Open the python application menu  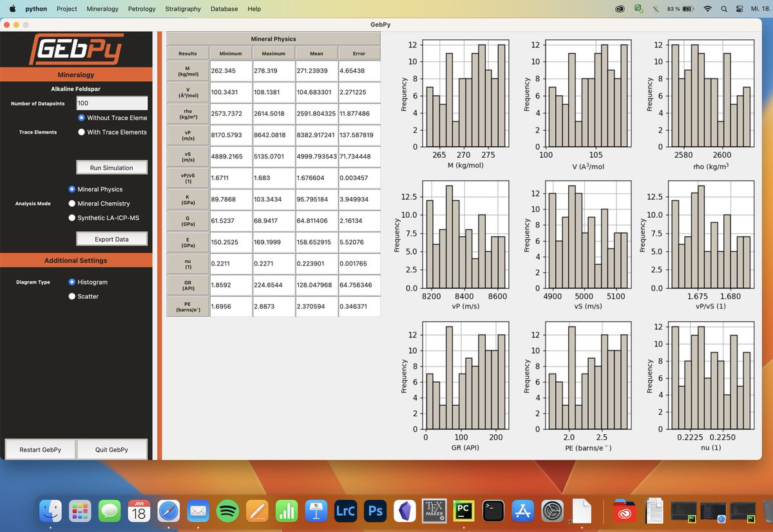coord(35,9)
